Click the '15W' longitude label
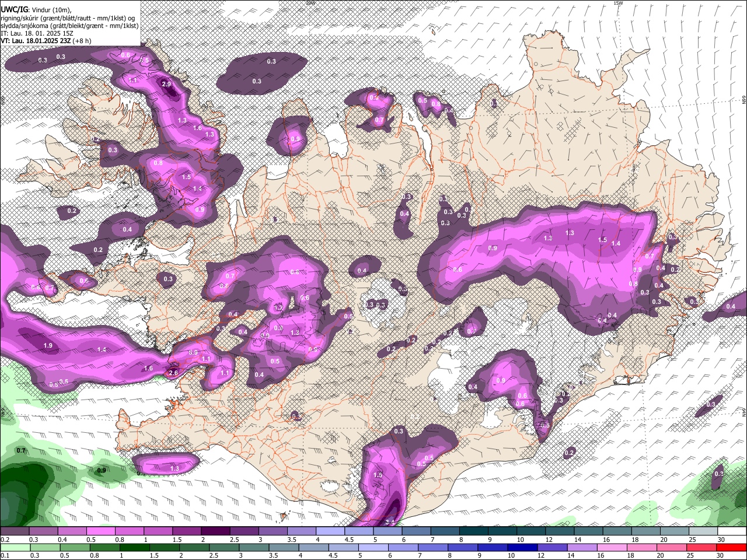Image resolution: width=747 pixels, height=560 pixels. (618, 3)
